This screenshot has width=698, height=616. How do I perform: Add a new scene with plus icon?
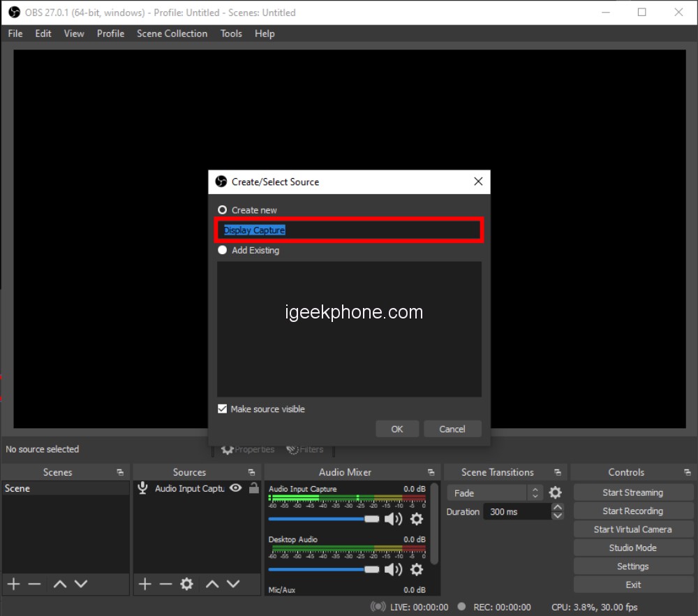coord(13,584)
